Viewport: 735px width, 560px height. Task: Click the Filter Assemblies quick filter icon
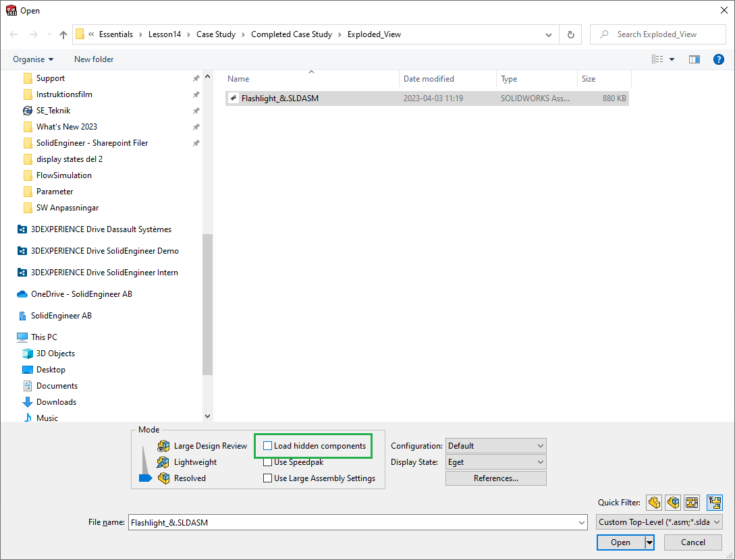pos(673,503)
